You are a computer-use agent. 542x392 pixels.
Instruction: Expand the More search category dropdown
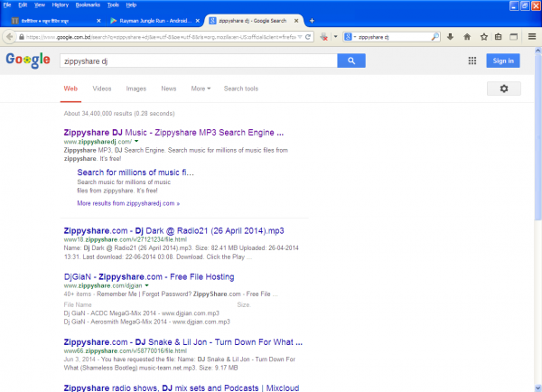201,89
